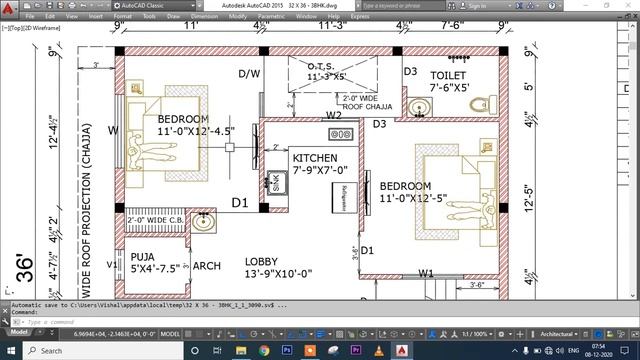Open File Explorer from the taskbar
This screenshot has height=360, width=640.
click(241, 351)
